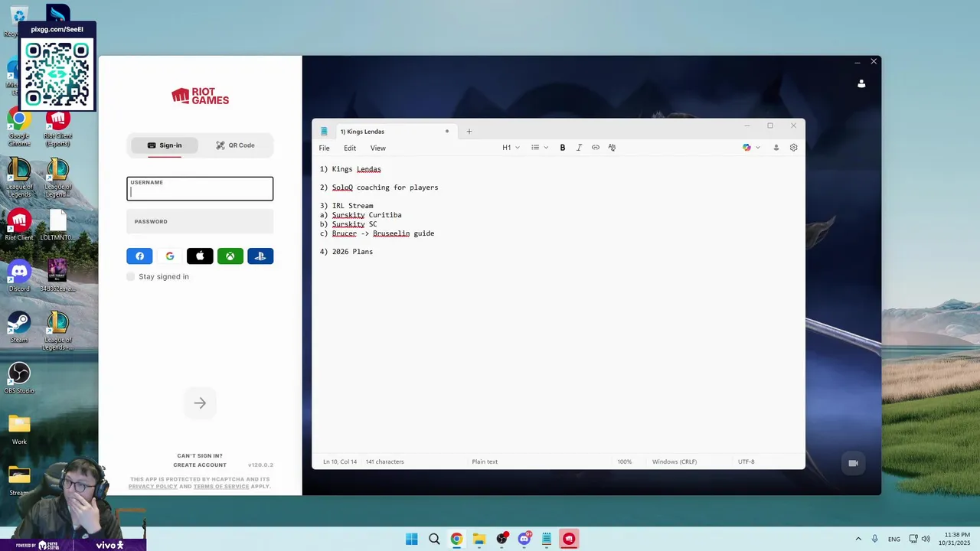The height and width of the screenshot is (551, 980).
Task: Open Notepad settings gear
Action: (x=793, y=148)
